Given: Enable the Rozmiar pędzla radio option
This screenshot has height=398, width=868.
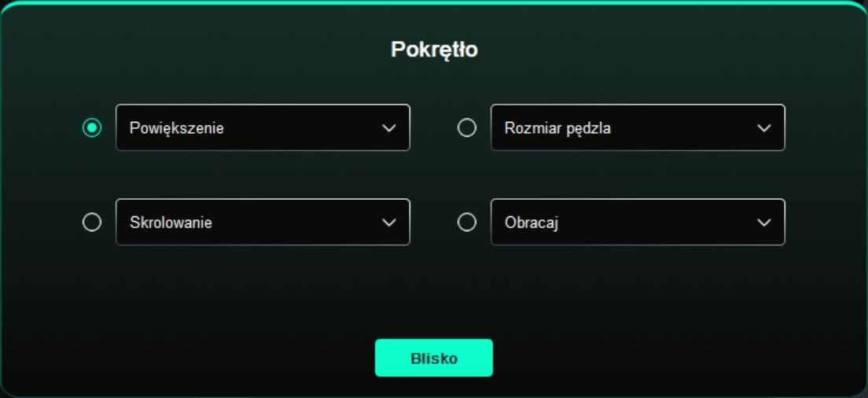Looking at the screenshot, I should pyautogui.click(x=467, y=127).
